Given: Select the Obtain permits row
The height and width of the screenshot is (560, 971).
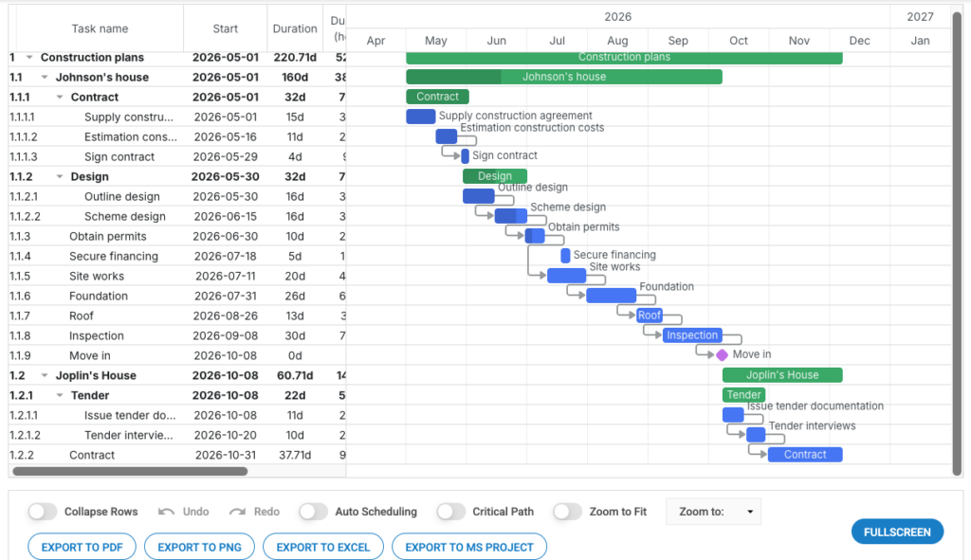Looking at the screenshot, I should point(177,236).
